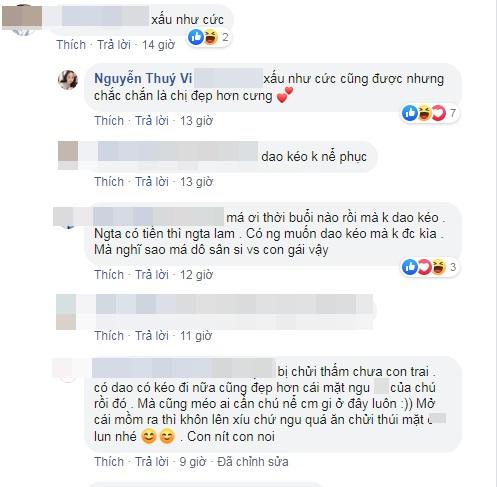Open Nguyễn Thuý Vi's profile avatar

[68, 80]
